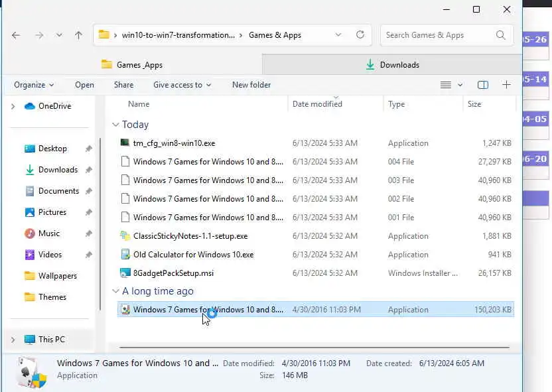The height and width of the screenshot is (392, 552).
Task: Switch to the Games _Apps tab
Action: coord(132,65)
